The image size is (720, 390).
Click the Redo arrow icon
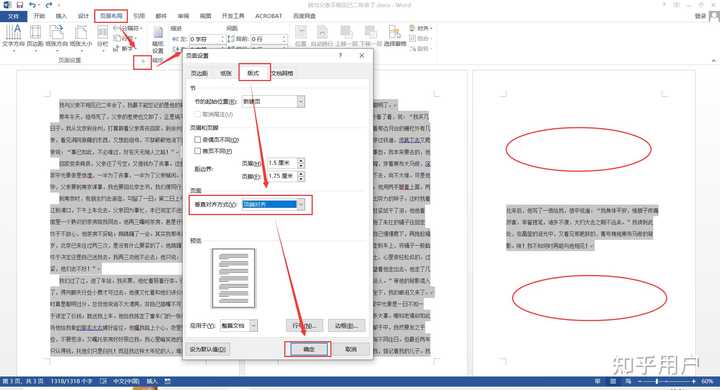pyautogui.click(x=48, y=5)
